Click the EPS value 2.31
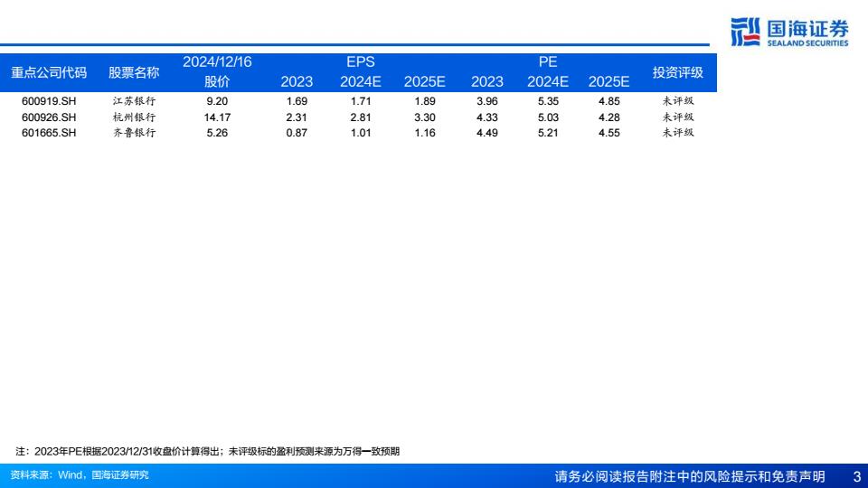The width and height of the screenshot is (868, 488). pos(297,117)
